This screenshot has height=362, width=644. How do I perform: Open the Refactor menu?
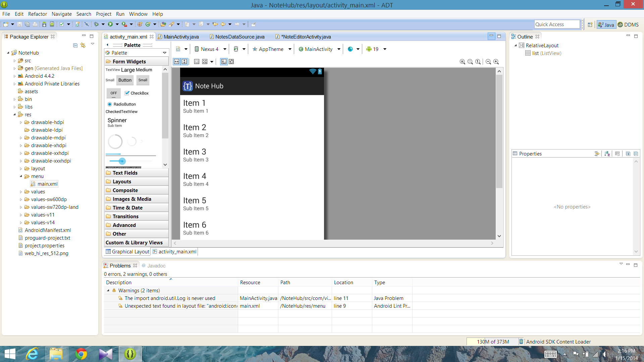click(37, 14)
